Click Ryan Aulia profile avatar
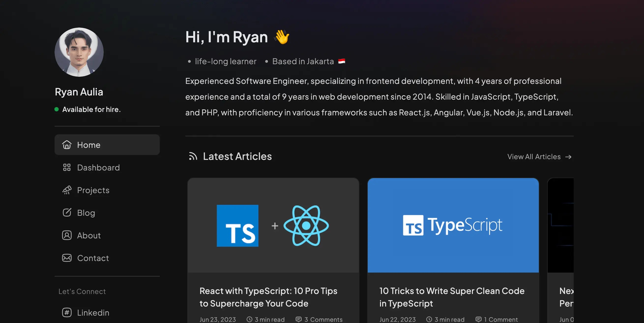Screen dimensions: 644x323 point(79,52)
